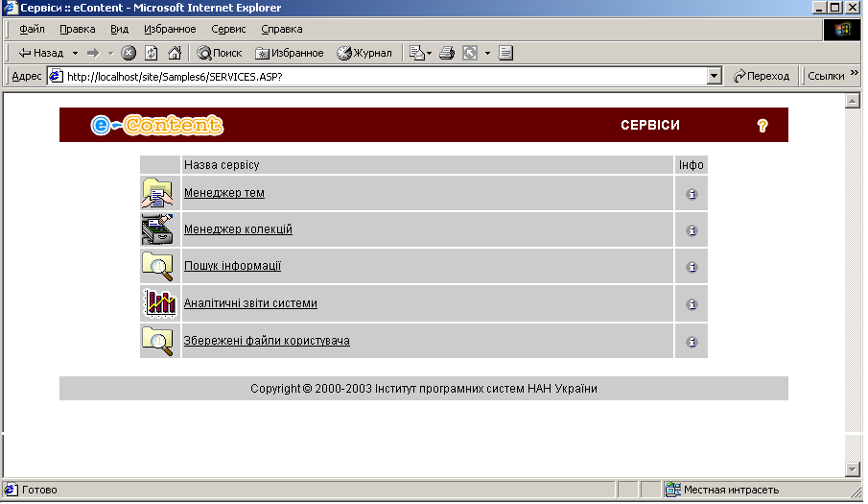Viewport: 868px width, 504px height.
Task: Click the Discuss toolbar icon
Action: tap(505, 53)
